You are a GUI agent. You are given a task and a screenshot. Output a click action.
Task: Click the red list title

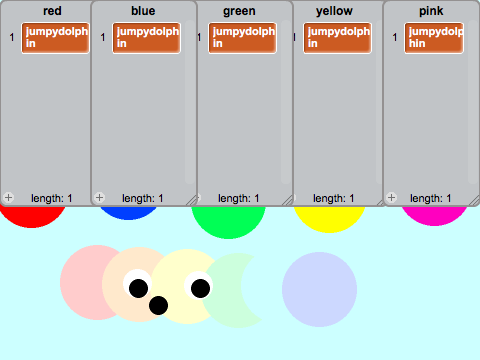[x=52, y=11]
